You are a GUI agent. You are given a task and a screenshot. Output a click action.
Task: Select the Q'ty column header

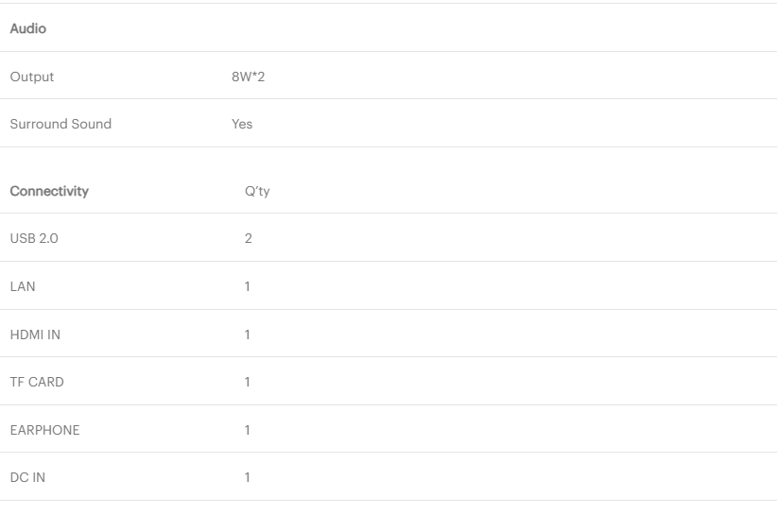click(x=257, y=191)
